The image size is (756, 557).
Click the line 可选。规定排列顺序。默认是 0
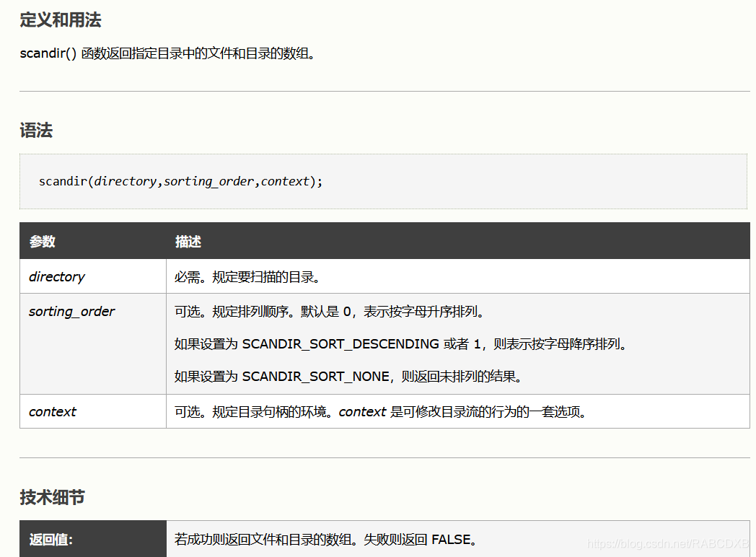(x=329, y=312)
